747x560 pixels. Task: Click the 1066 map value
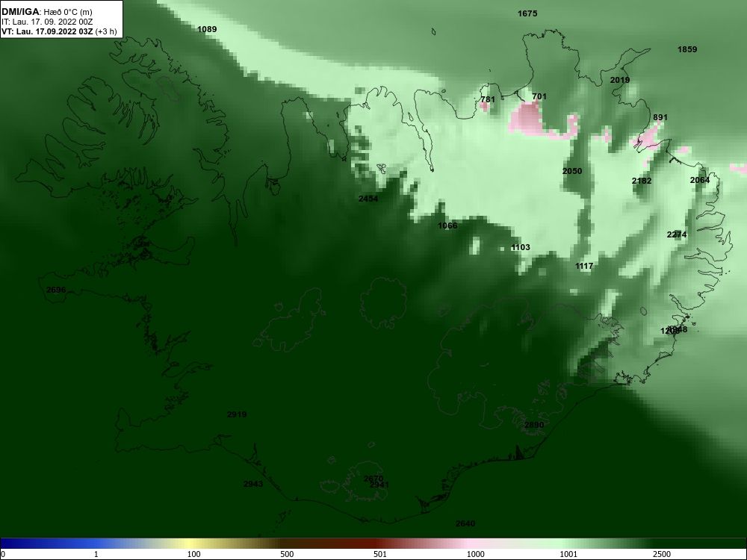[x=447, y=225]
